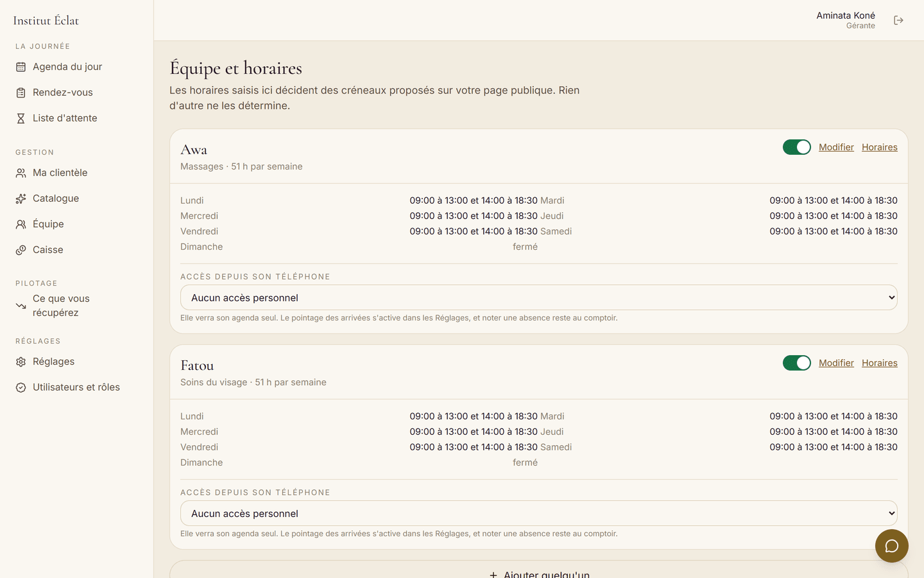
Task: Click the Agenda du jour calendar icon
Action: [x=21, y=67]
